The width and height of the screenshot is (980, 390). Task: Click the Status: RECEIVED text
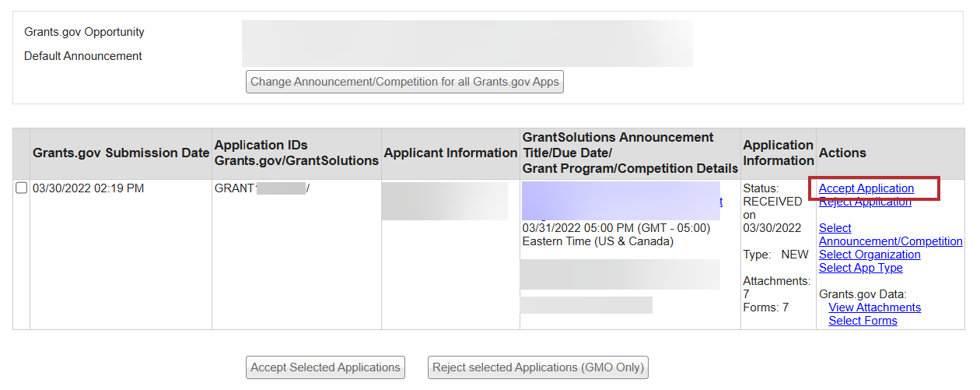coord(772,195)
